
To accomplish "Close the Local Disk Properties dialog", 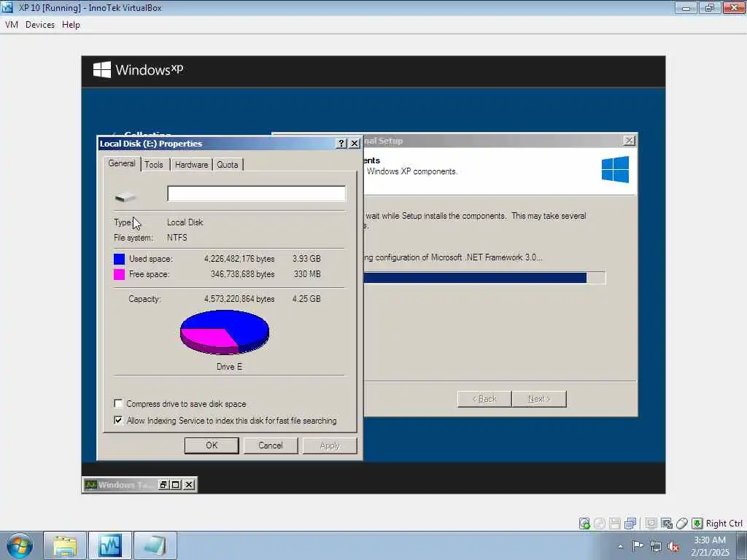I will click(x=355, y=144).
